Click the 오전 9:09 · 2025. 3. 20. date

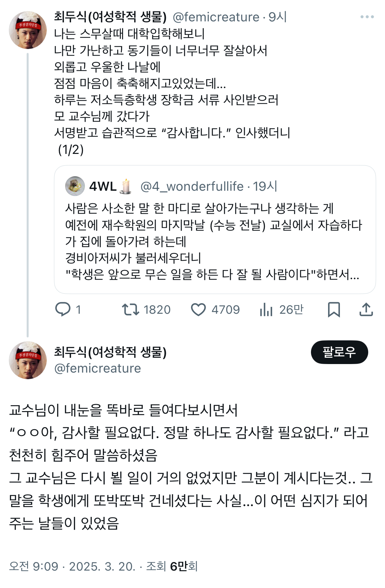[x=72, y=566]
